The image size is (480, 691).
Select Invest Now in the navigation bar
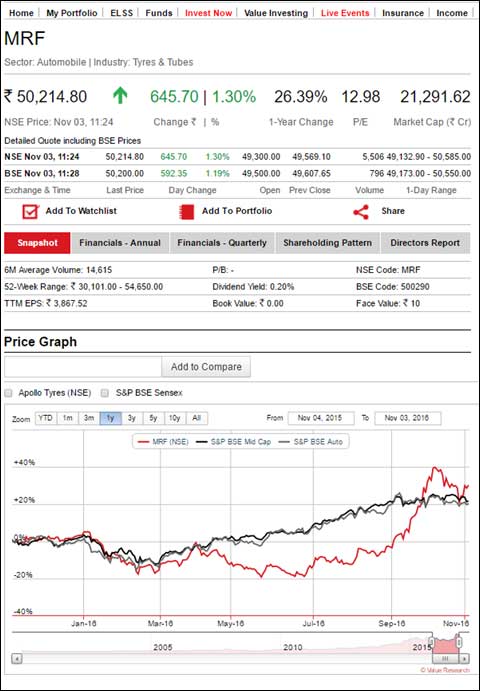[x=208, y=13]
